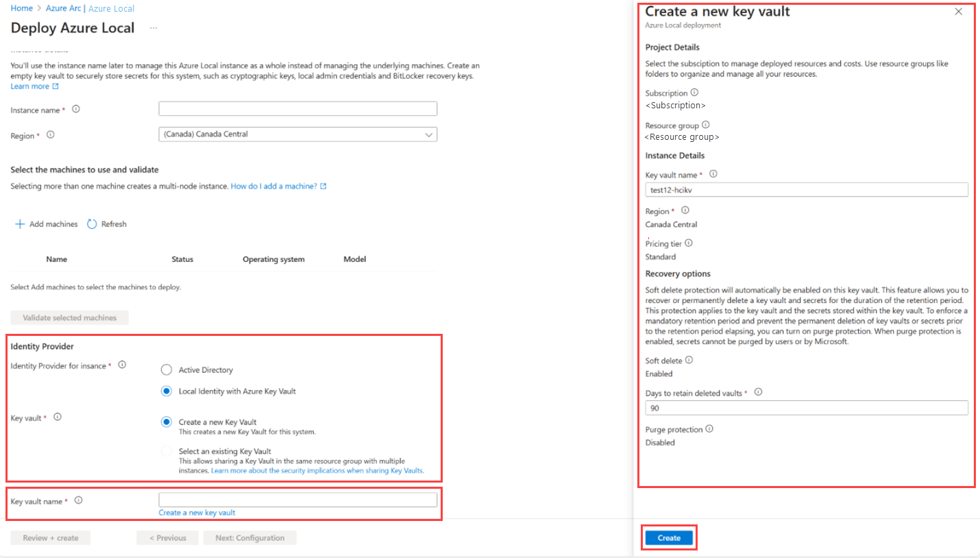Open the Deploy Azure Local more options ellipsis
Image resolution: width=980 pixels, height=558 pixels.
154,28
